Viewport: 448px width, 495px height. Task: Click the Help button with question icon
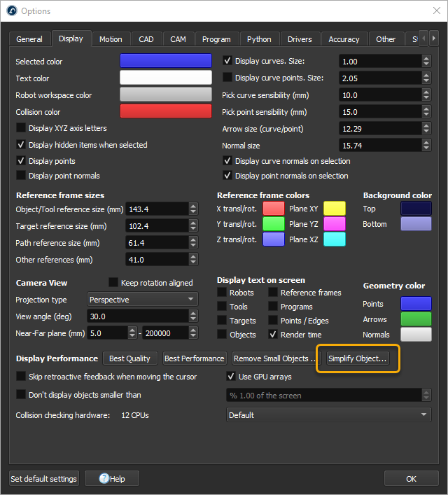(x=112, y=479)
